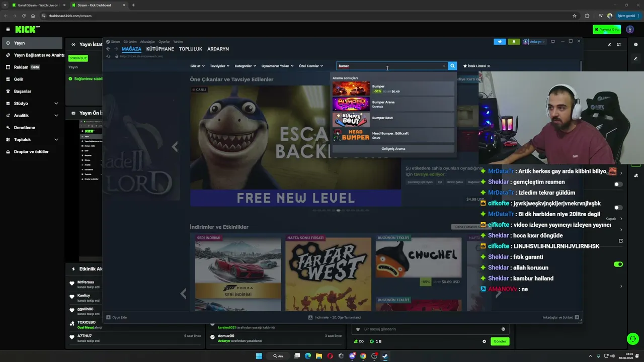This screenshot has width=644, height=362.
Task: Bookmark this page in Chrome
Action: 575,16
